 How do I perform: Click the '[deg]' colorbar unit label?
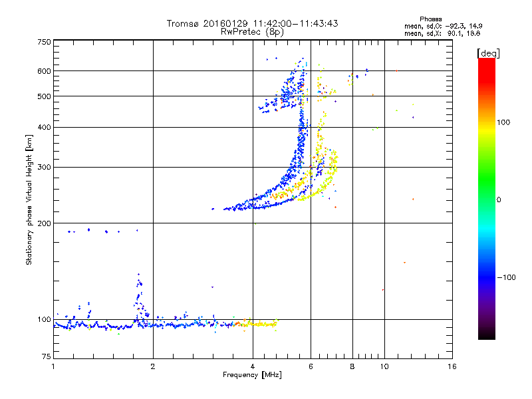click(488, 53)
